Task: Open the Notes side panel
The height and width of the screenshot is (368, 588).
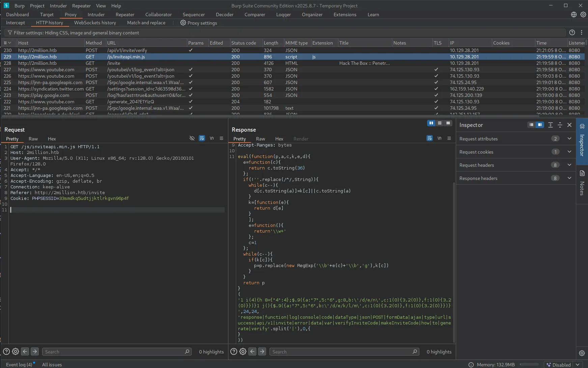Action: [582, 184]
